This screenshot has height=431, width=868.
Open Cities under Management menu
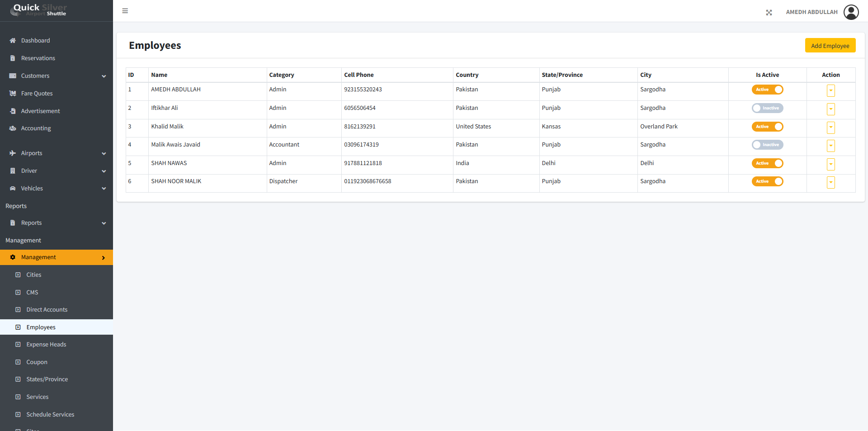[x=34, y=275]
